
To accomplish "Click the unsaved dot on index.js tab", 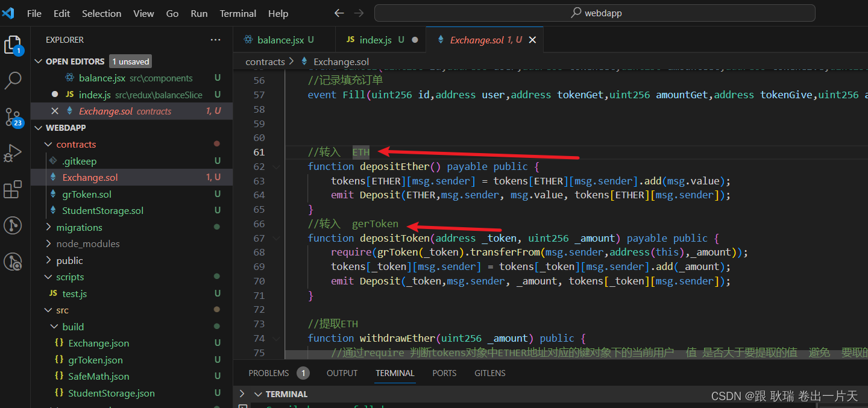I will [415, 40].
